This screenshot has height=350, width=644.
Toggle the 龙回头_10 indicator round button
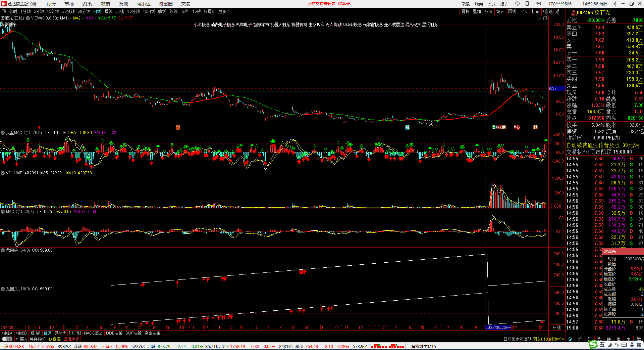[3, 289]
